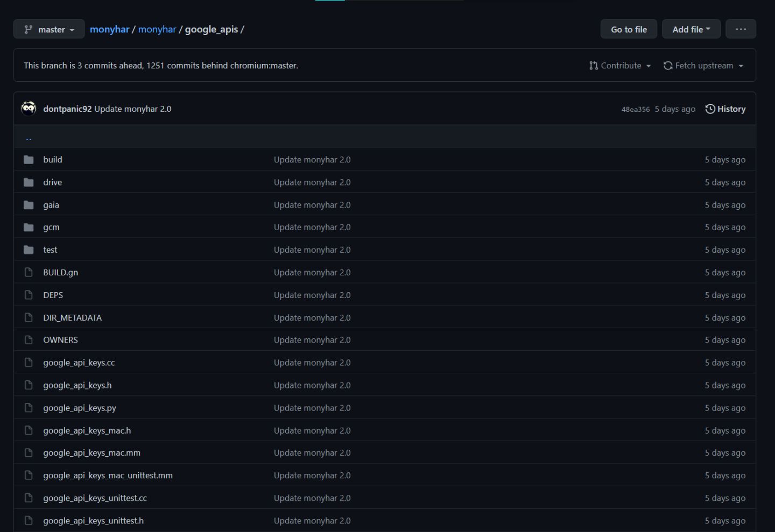Open the google_api_keys.py file

[80, 408]
